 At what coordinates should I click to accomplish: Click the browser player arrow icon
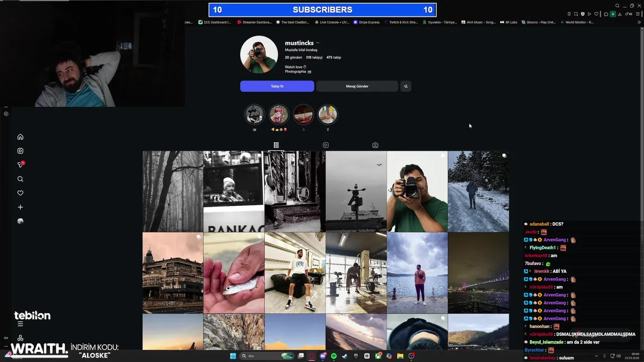tap(589, 14)
